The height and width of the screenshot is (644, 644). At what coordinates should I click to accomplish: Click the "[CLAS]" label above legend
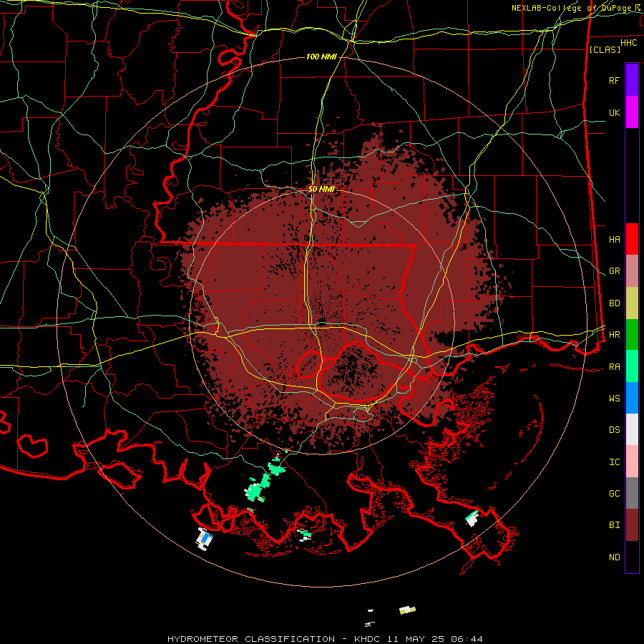[x=605, y=49]
